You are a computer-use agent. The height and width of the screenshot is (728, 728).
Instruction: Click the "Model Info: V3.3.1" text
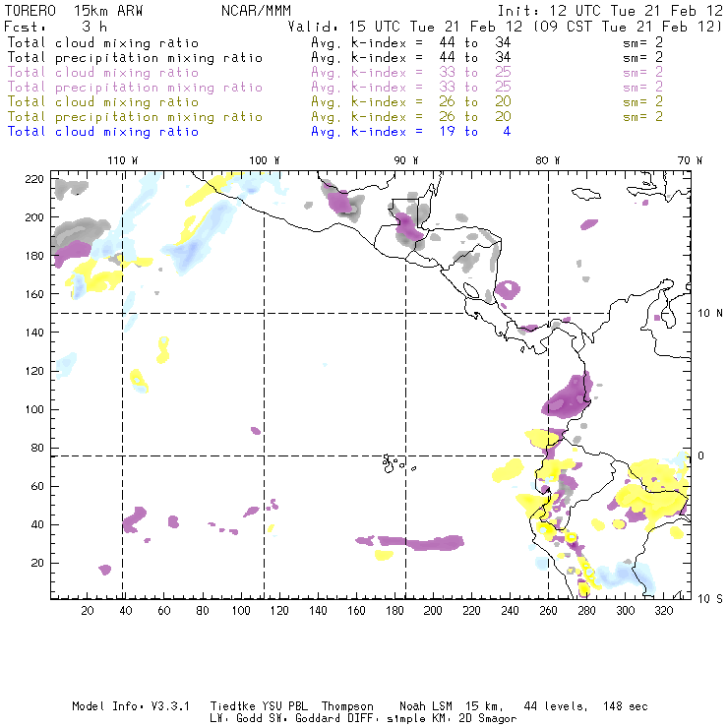(131, 706)
